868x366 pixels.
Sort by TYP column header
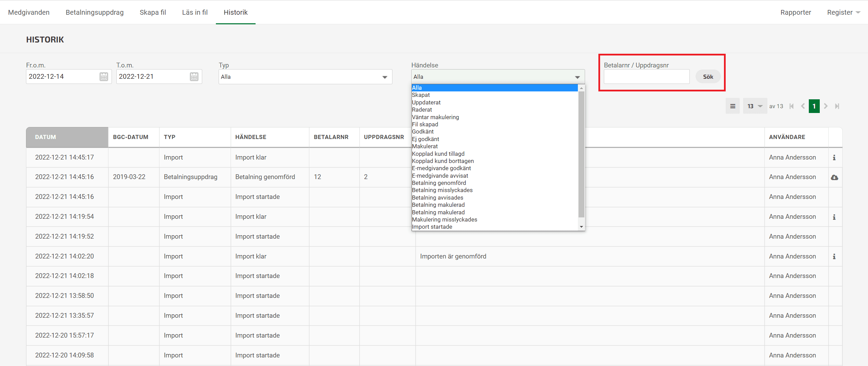click(195, 137)
